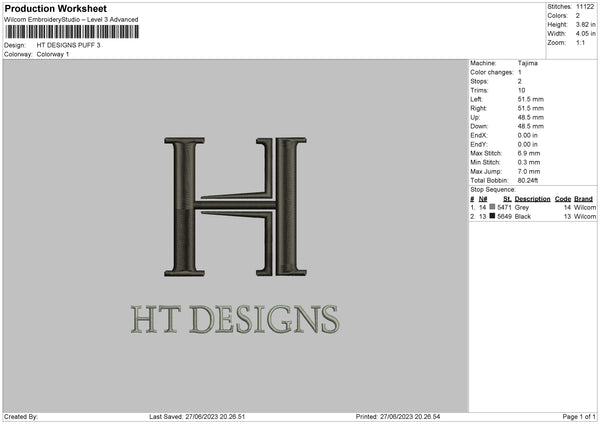This screenshot has height=424, width=600.
Task: Click the 'Colorway 1' value
Action: coord(53,54)
